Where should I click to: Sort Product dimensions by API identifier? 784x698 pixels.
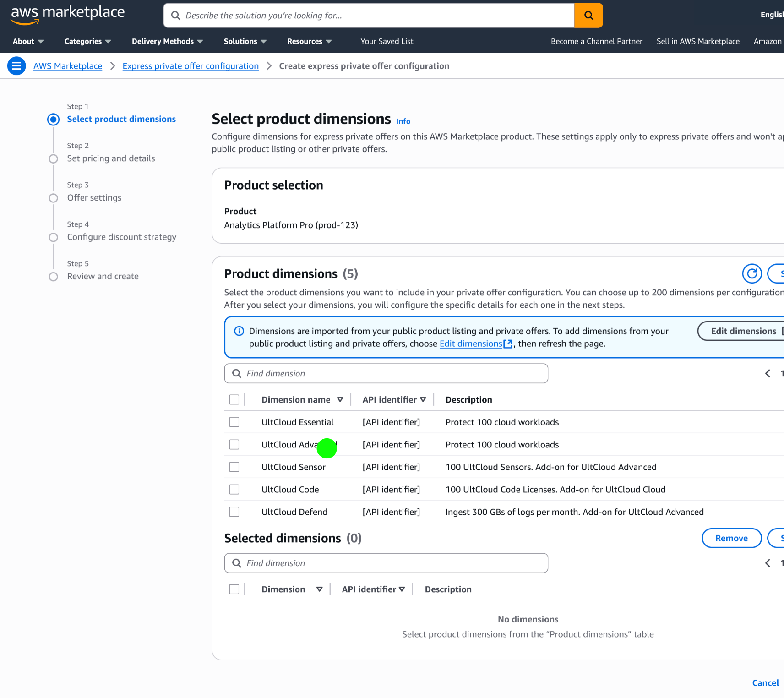(423, 399)
